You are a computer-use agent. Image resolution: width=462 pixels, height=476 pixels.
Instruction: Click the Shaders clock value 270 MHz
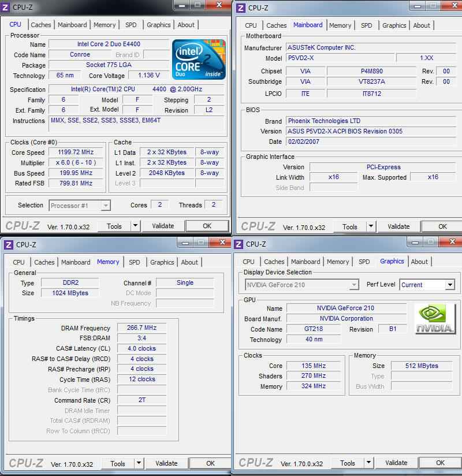pyautogui.click(x=314, y=375)
